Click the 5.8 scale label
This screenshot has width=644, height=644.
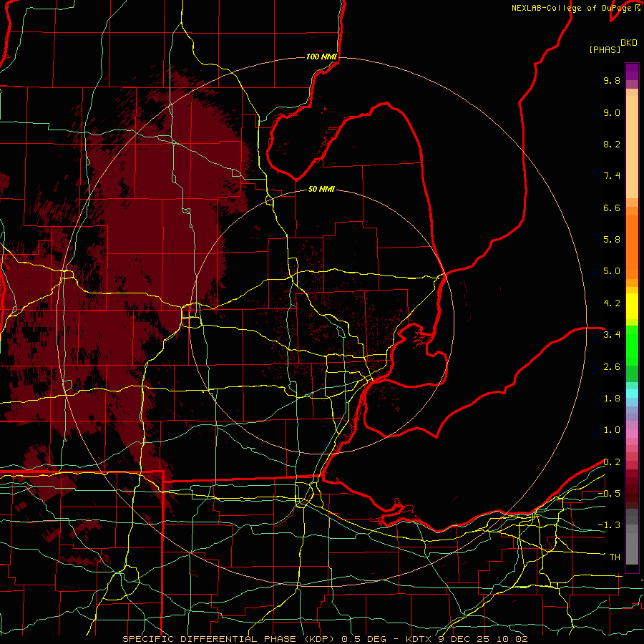612,240
